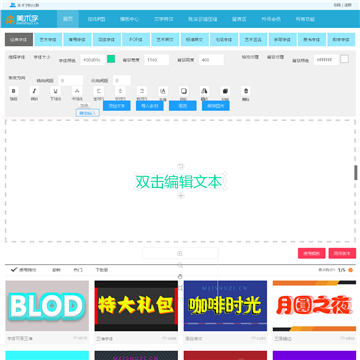Click the zoom-out magnifier icon
This screenshot has height=360, width=360.
(180, 265)
